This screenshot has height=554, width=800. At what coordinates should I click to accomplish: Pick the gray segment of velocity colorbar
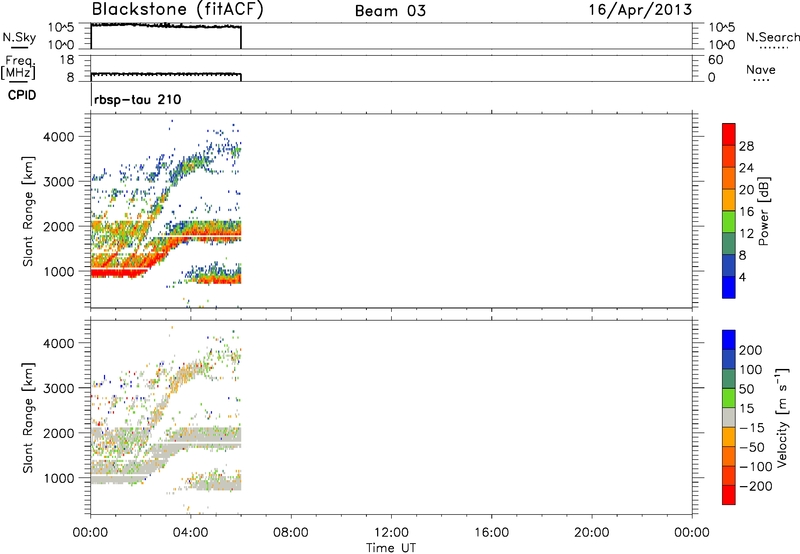pos(729,418)
